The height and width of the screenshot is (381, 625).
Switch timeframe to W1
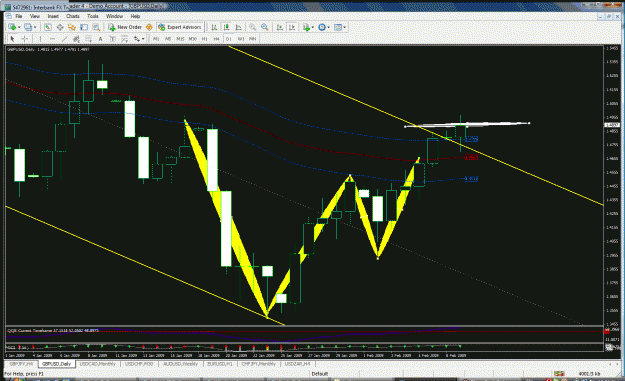(x=241, y=39)
